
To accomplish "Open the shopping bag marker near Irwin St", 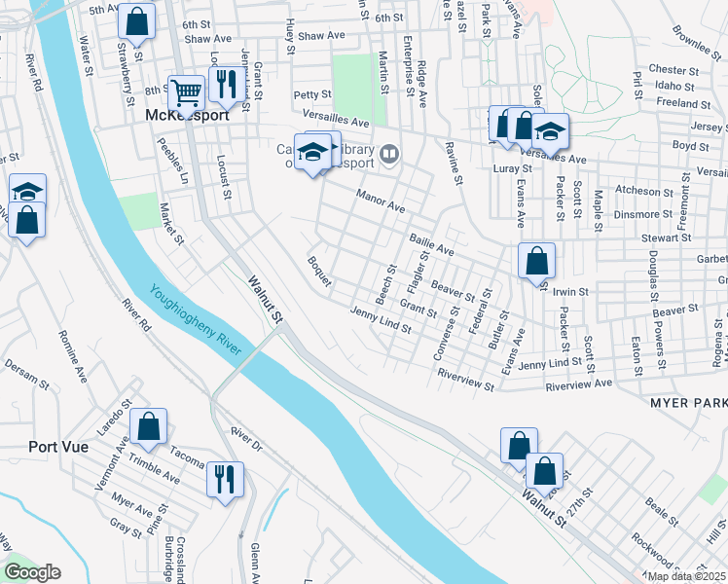I will [536, 262].
